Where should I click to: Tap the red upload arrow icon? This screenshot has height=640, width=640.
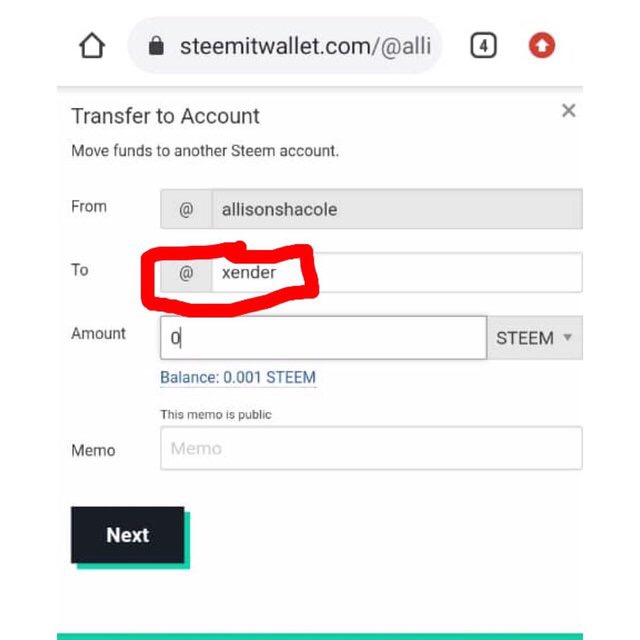(542, 45)
